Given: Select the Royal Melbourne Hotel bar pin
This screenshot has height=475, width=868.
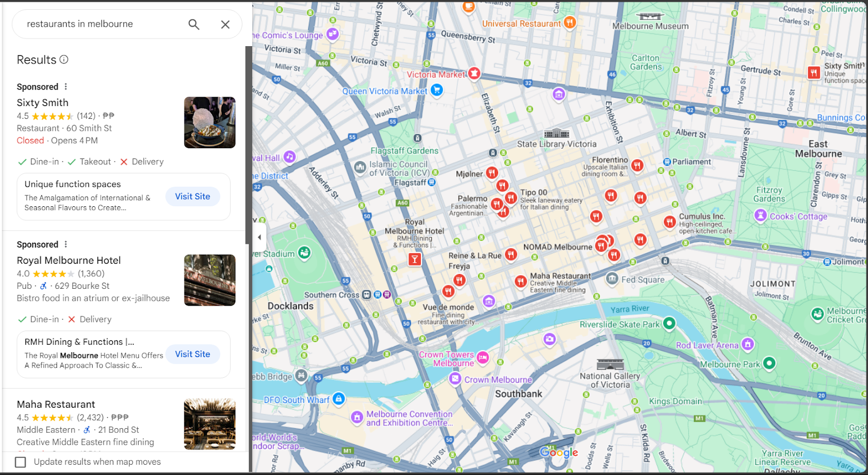Looking at the screenshot, I should tap(414, 259).
